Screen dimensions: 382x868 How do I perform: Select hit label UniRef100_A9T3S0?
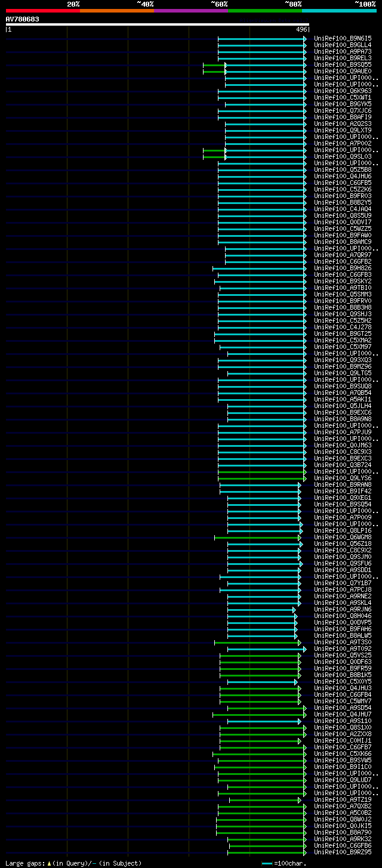pyautogui.click(x=343, y=642)
